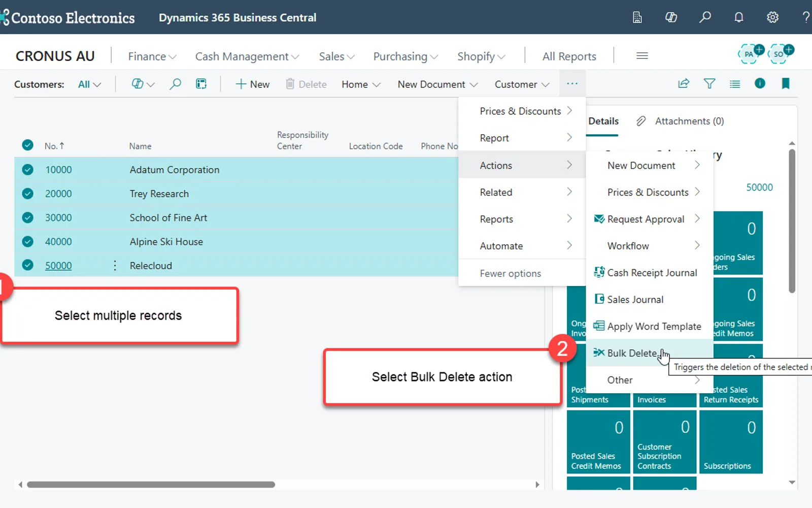Viewport: 812px width, 508px height.
Task: Open the Copilot dropdown in the Customers toolbar
Action: 143,84
